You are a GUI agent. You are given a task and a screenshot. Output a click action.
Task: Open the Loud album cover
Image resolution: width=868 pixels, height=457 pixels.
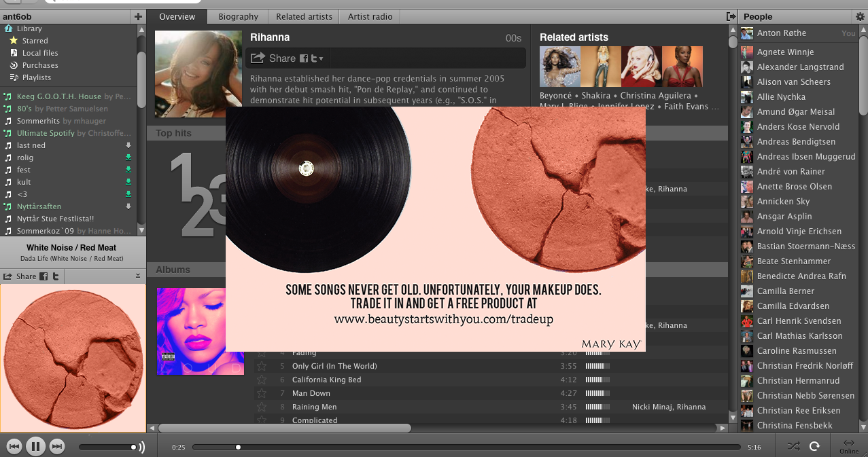coord(201,331)
